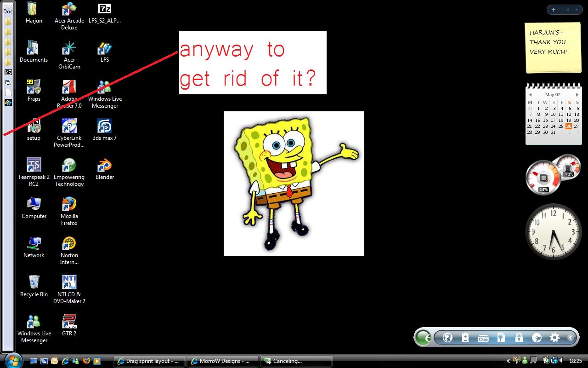Show hidden system tray icons
This screenshot has width=588, height=368.
click(x=508, y=361)
